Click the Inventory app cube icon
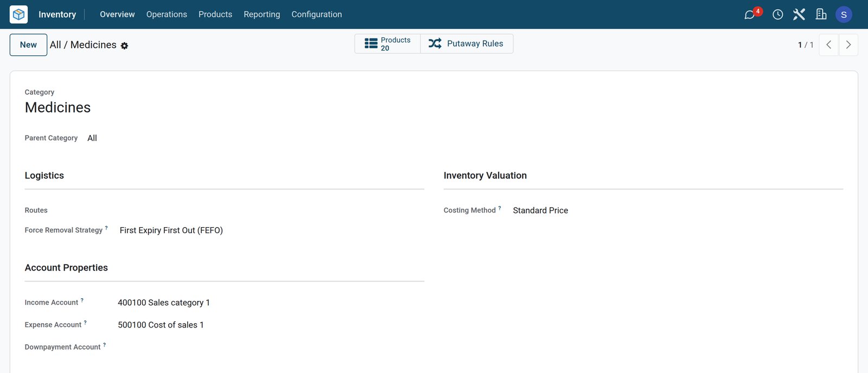Image resolution: width=868 pixels, height=373 pixels. point(18,14)
